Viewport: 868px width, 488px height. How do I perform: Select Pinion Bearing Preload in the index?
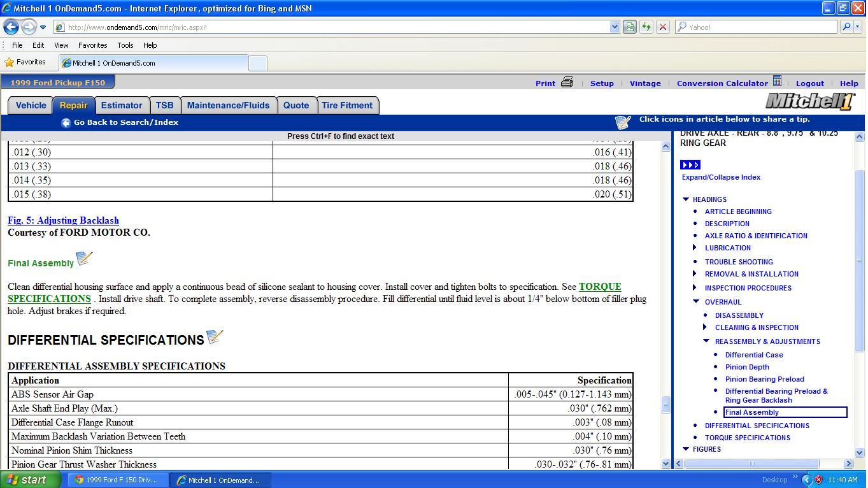(764, 379)
